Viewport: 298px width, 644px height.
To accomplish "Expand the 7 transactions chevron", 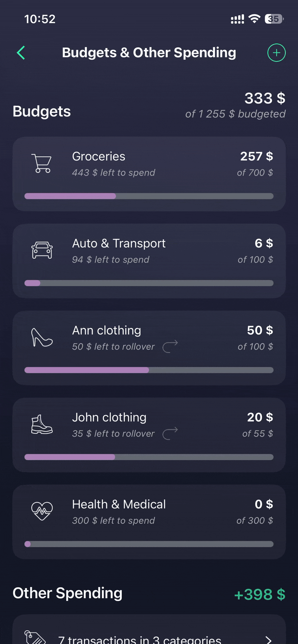I will coord(269,640).
